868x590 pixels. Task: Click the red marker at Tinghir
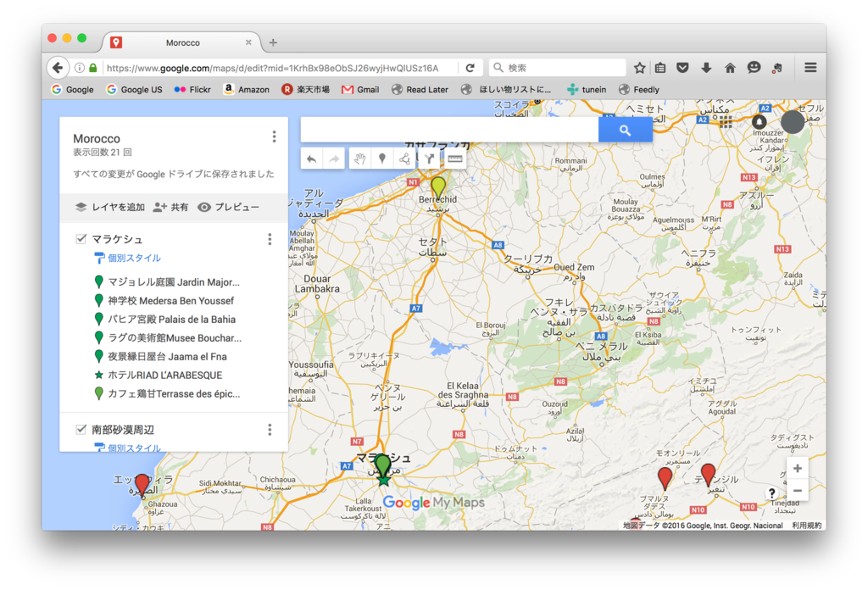(x=708, y=475)
